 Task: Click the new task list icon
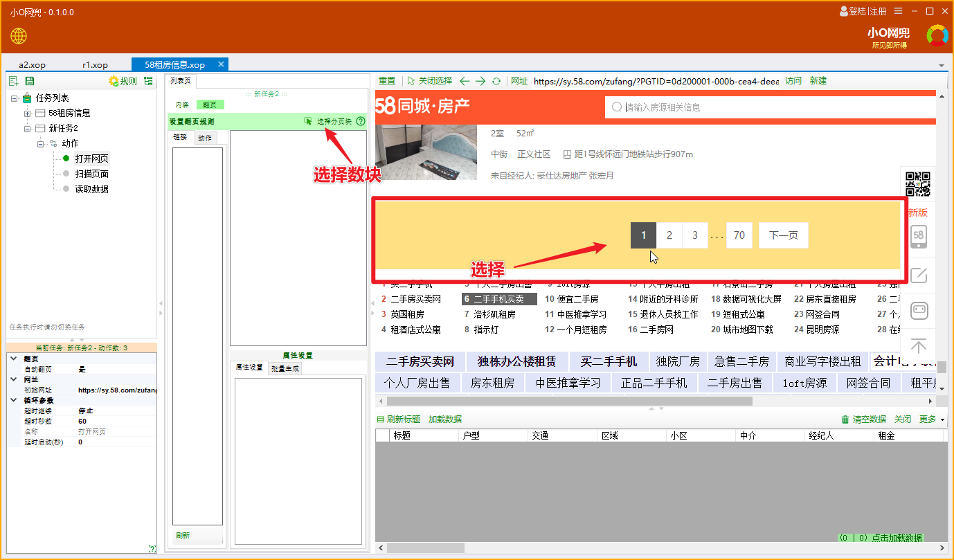point(14,81)
